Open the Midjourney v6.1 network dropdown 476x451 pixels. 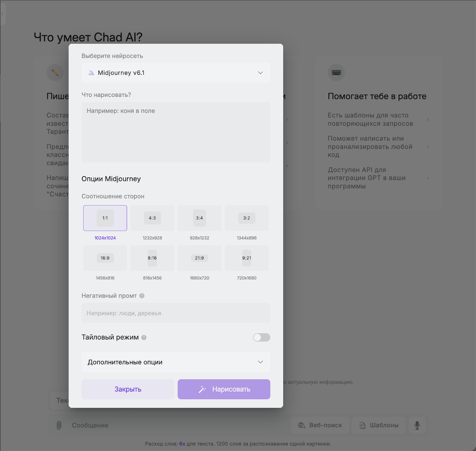coord(176,73)
